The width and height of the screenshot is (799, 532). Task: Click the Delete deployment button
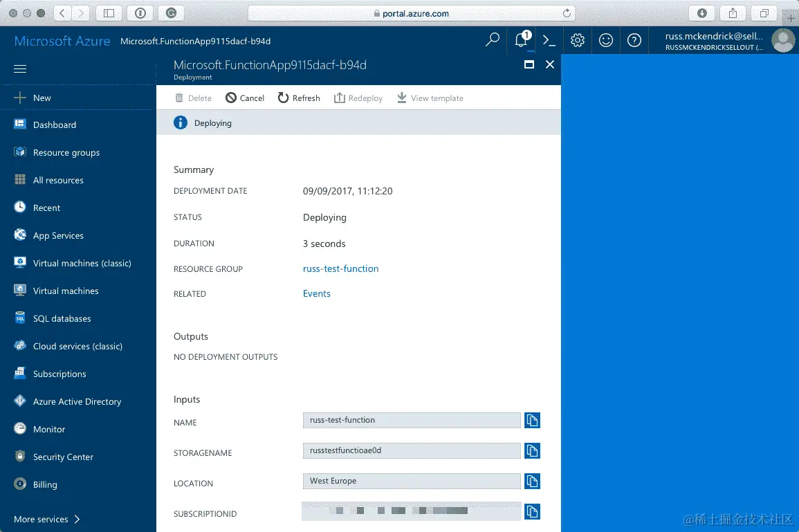(193, 98)
